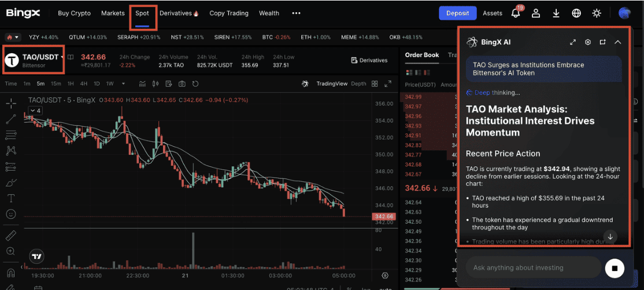644x290 pixels.
Task: Pick the text annotation tool
Action: (11, 198)
